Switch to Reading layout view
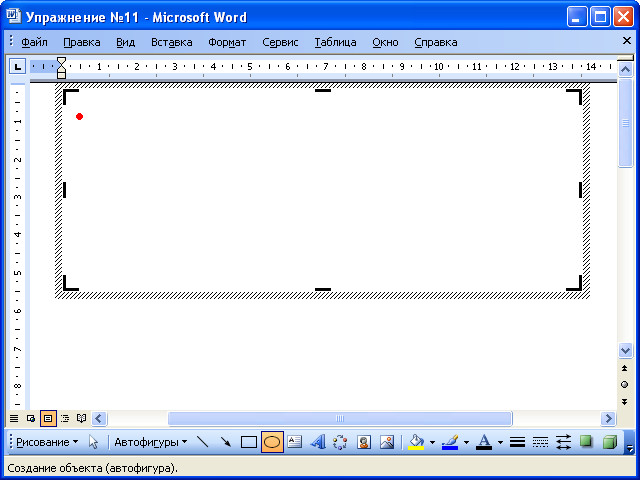Viewport: 640px width, 480px height. [x=82, y=418]
